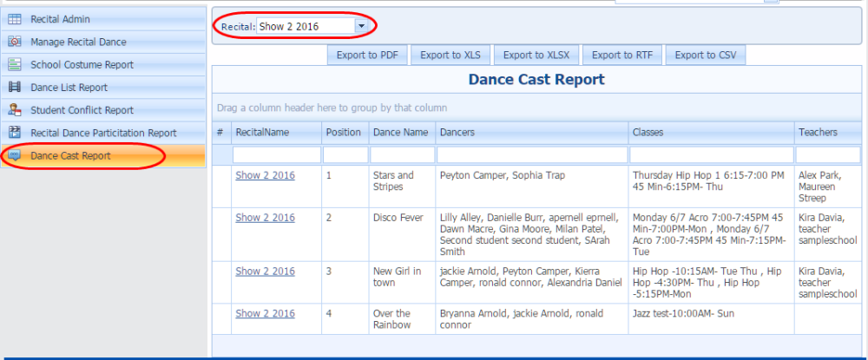The width and height of the screenshot is (868, 360).
Task: Open Dance List Report menu item
Action: click(x=103, y=88)
